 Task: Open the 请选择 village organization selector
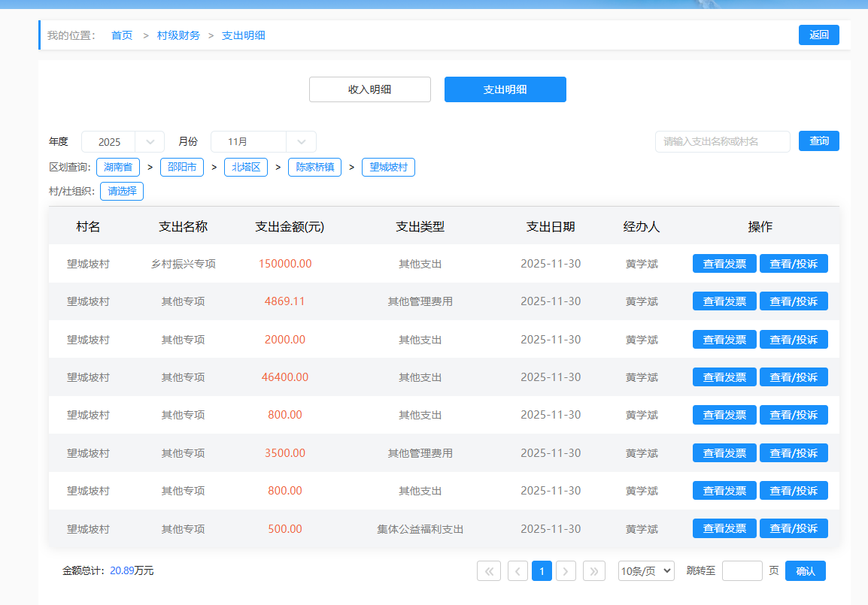[x=122, y=191]
